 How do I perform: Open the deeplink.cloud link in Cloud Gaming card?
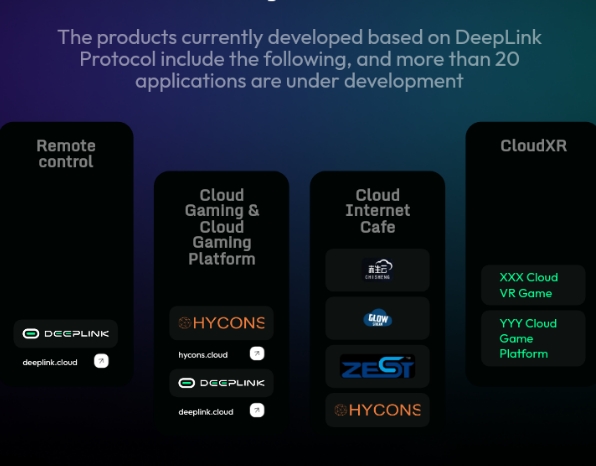206,412
